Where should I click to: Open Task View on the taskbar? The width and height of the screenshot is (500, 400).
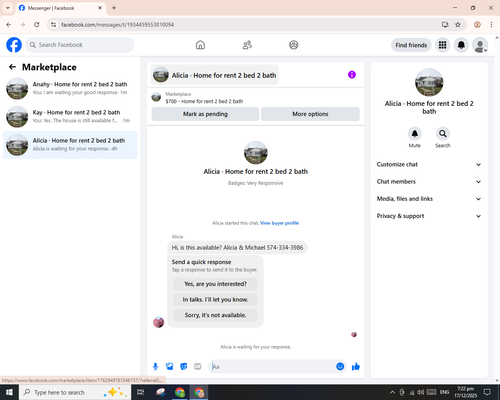coord(141,392)
